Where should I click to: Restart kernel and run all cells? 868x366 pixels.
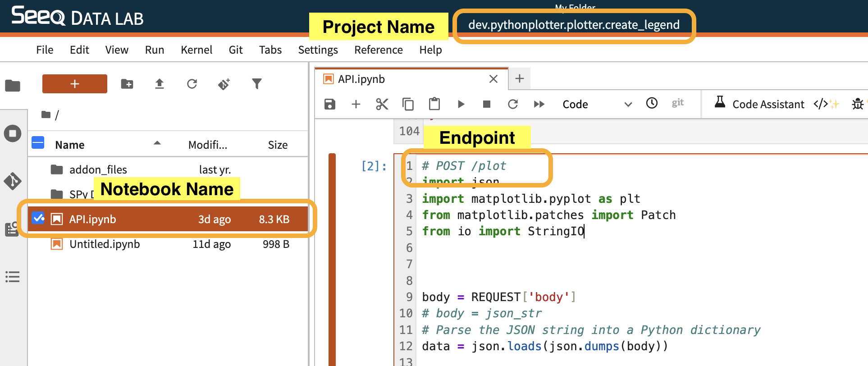539,104
